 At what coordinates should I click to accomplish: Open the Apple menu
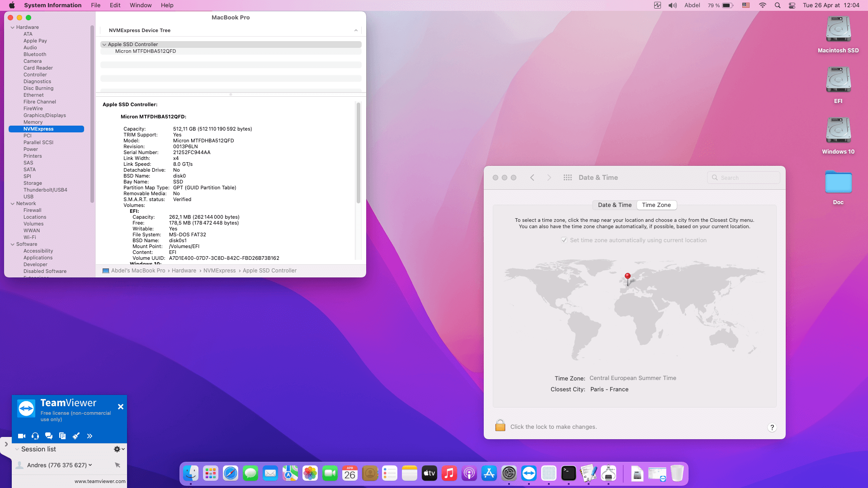tap(12, 5)
